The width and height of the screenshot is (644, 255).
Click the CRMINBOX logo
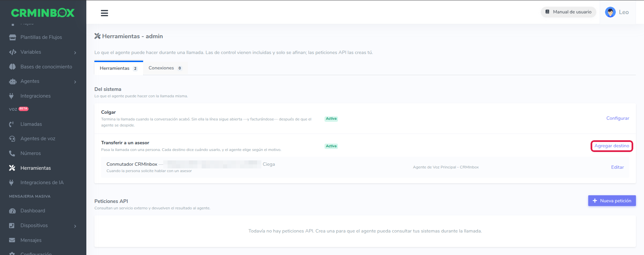click(x=43, y=13)
